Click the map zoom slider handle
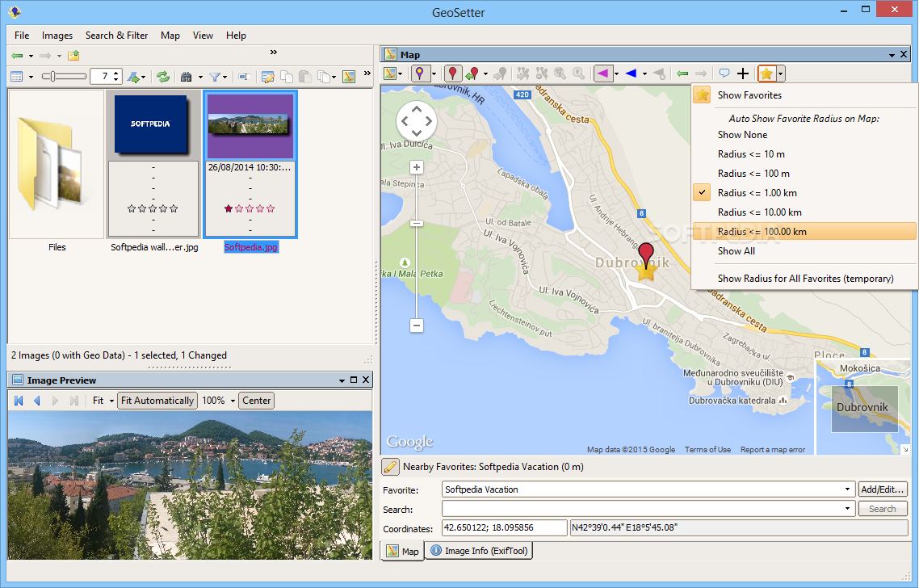The image size is (919, 588). click(x=417, y=224)
